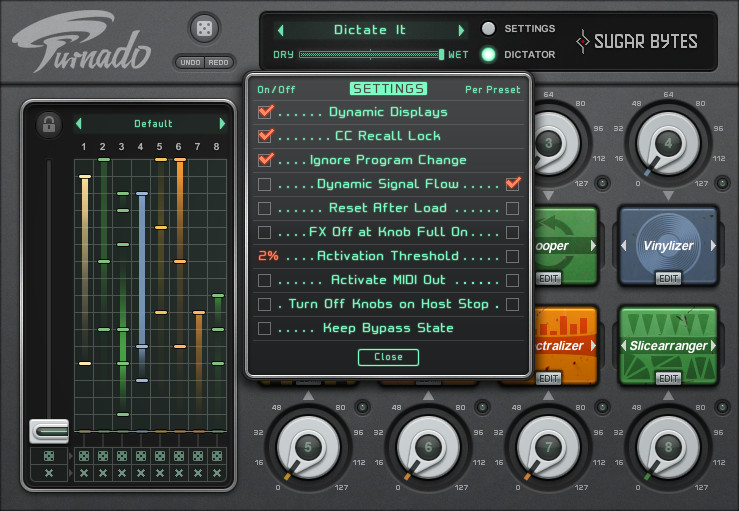
Task: Click the small LED button near knob 7
Action: (x=602, y=407)
